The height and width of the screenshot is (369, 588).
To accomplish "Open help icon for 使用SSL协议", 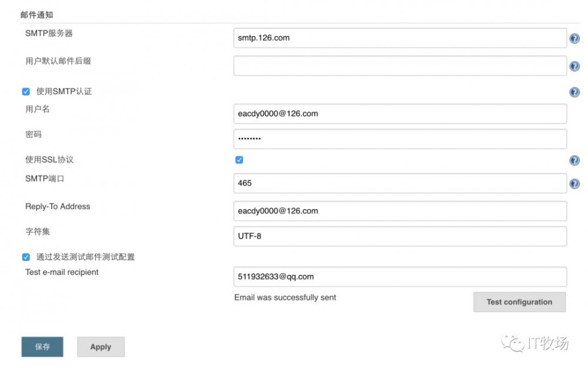I will [574, 160].
